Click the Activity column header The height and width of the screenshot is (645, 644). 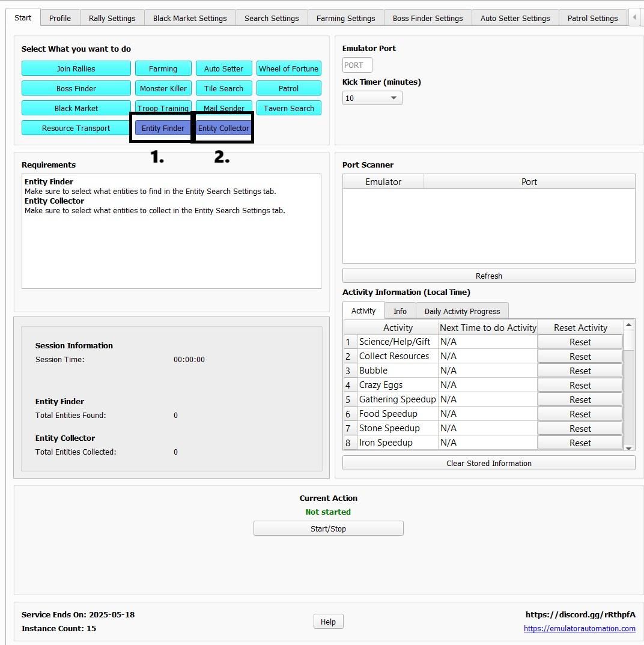pos(398,327)
